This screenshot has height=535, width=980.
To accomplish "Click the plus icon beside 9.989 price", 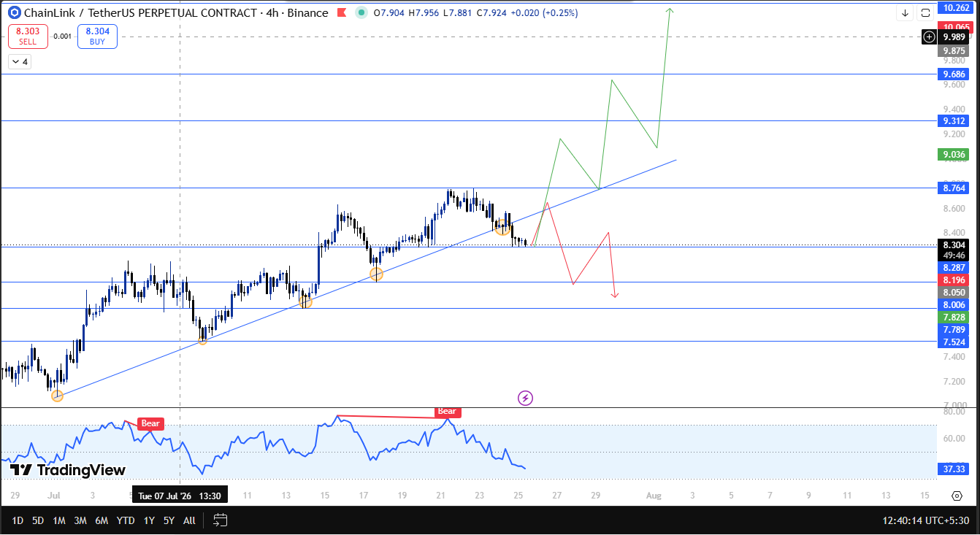I will [x=929, y=36].
